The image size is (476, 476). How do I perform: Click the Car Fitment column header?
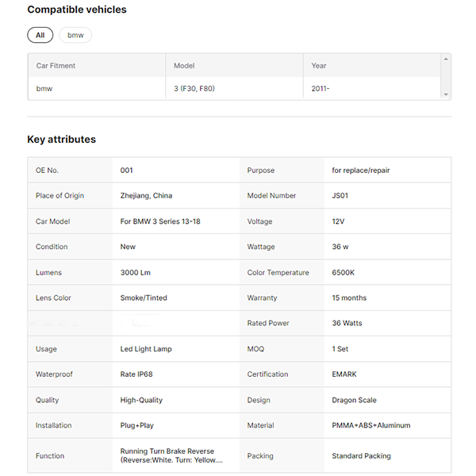pyautogui.click(x=56, y=66)
